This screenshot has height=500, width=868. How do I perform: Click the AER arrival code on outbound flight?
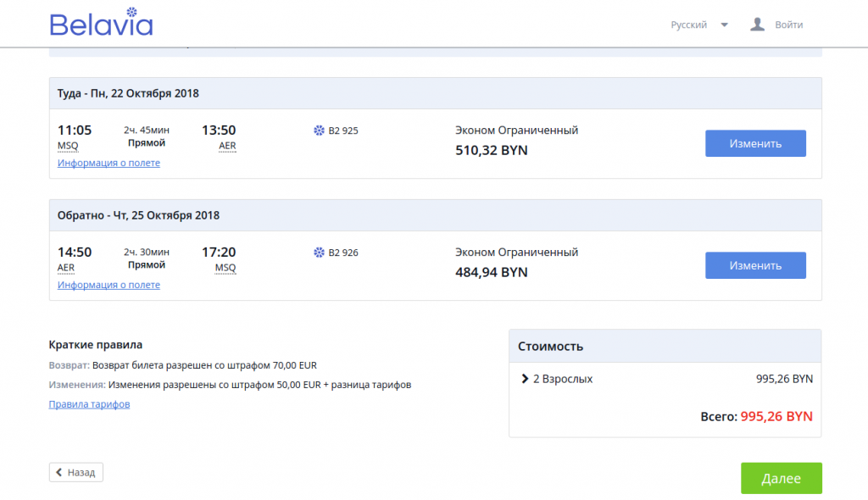pyautogui.click(x=227, y=146)
